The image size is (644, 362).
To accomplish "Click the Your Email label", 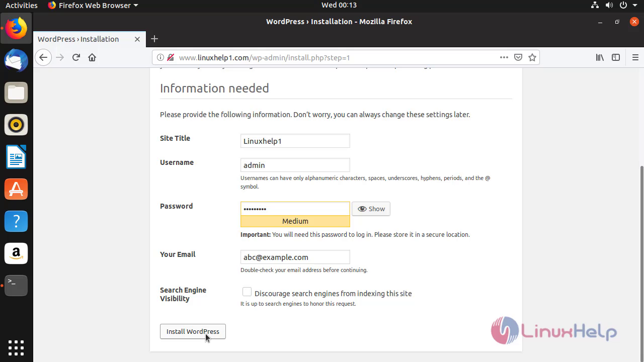I will tap(178, 254).
